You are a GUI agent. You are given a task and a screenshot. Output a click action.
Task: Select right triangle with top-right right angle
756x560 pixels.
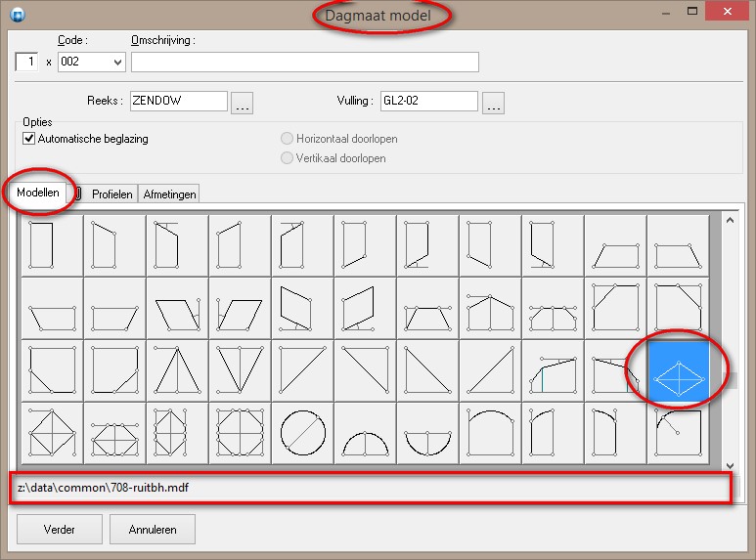[366, 370]
